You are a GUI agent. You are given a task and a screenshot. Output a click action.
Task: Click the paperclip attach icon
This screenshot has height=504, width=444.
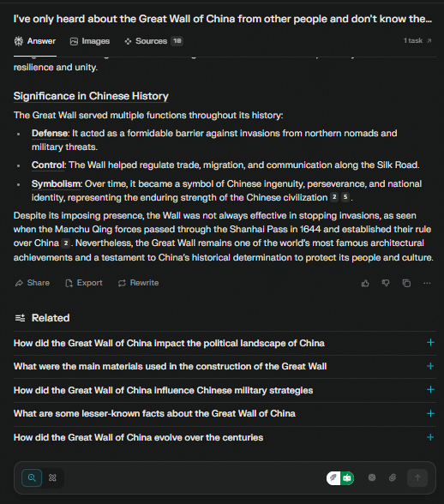[x=393, y=477]
